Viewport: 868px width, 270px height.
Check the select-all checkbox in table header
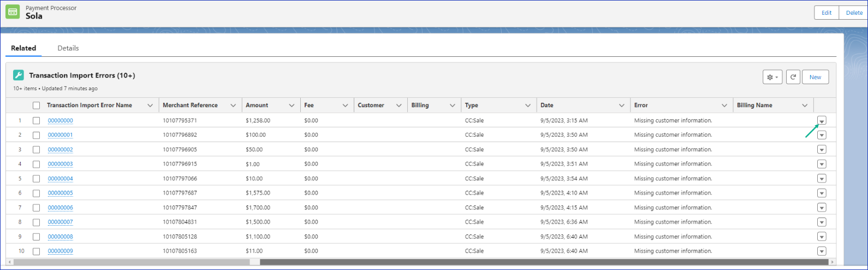36,105
